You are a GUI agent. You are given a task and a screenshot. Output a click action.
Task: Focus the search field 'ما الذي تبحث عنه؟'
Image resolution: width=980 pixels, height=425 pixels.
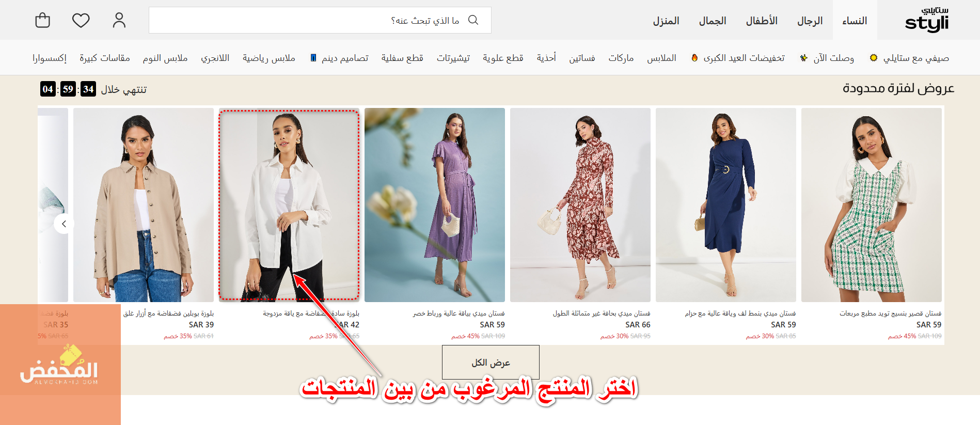[320, 20]
